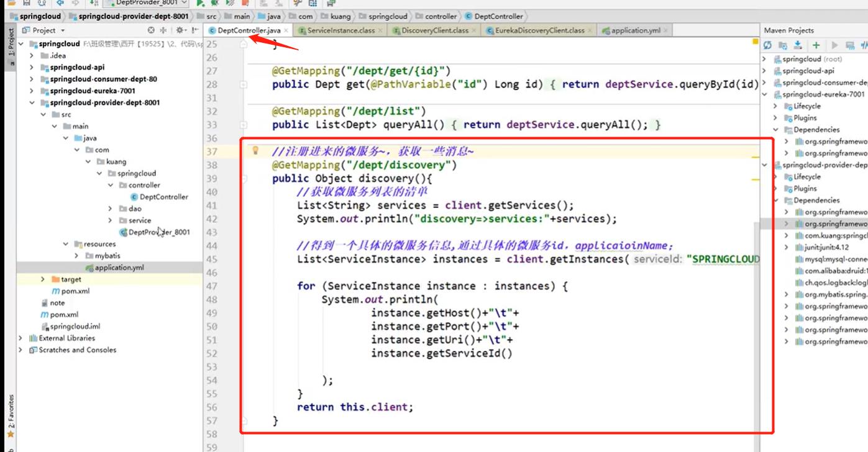Switch to DeptController.java tab

pos(249,30)
